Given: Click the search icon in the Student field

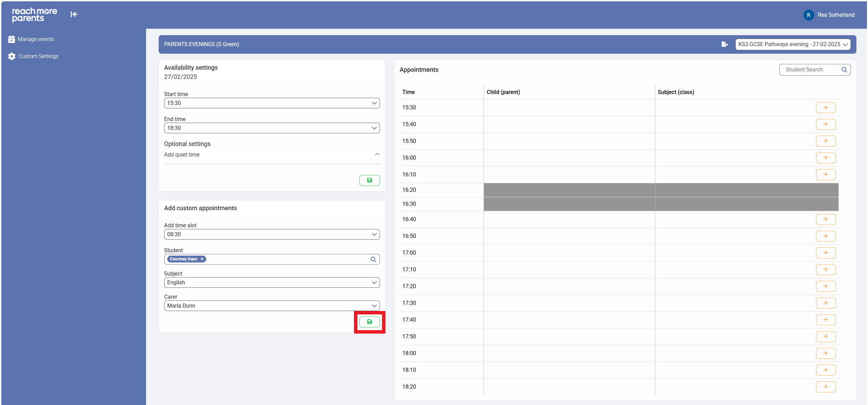Looking at the screenshot, I should [x=373, y=259].
